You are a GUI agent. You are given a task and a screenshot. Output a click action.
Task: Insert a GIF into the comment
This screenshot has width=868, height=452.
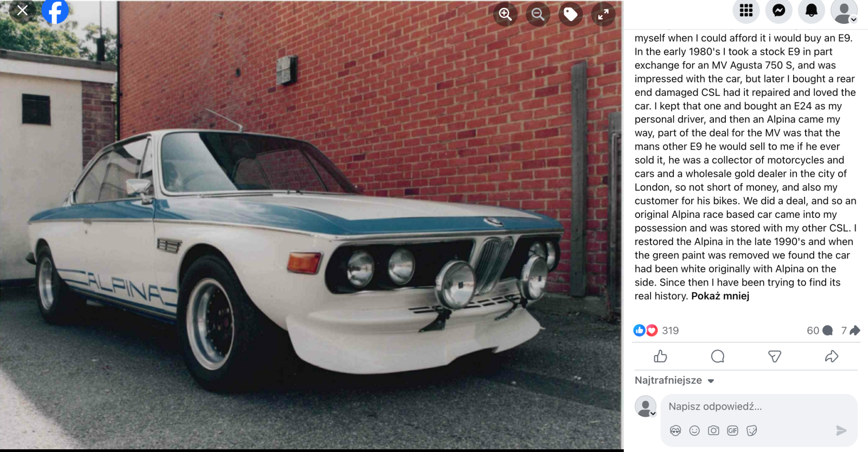[x=732, y=430]
